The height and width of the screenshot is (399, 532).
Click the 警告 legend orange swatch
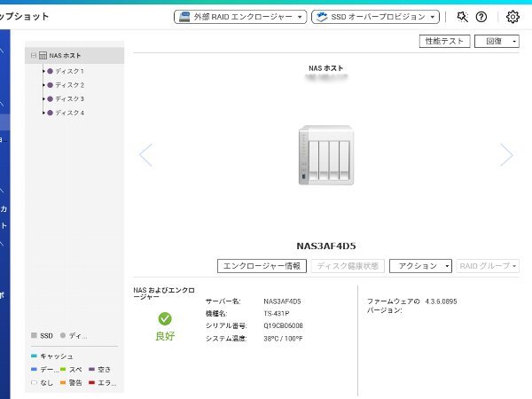click(63, 383)
